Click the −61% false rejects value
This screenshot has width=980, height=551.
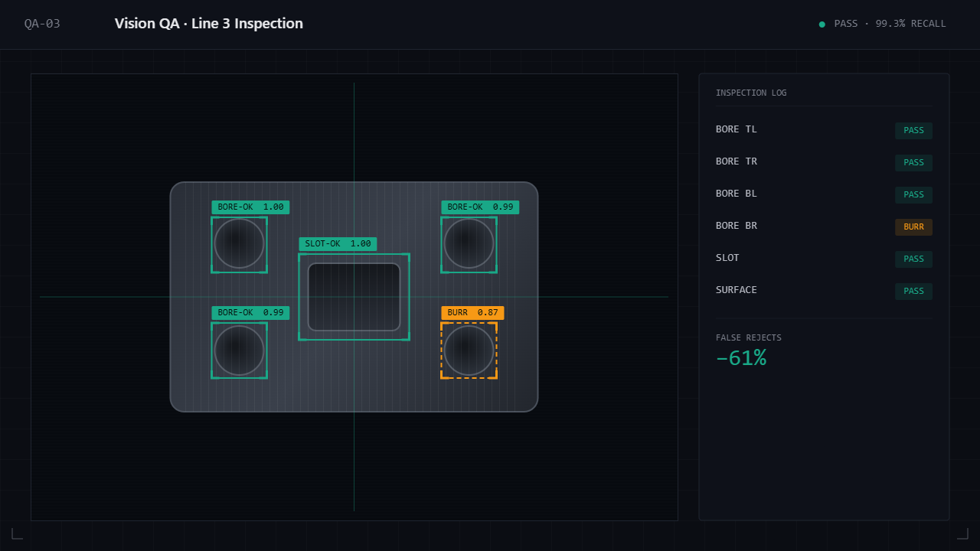[x=741, y=358]
